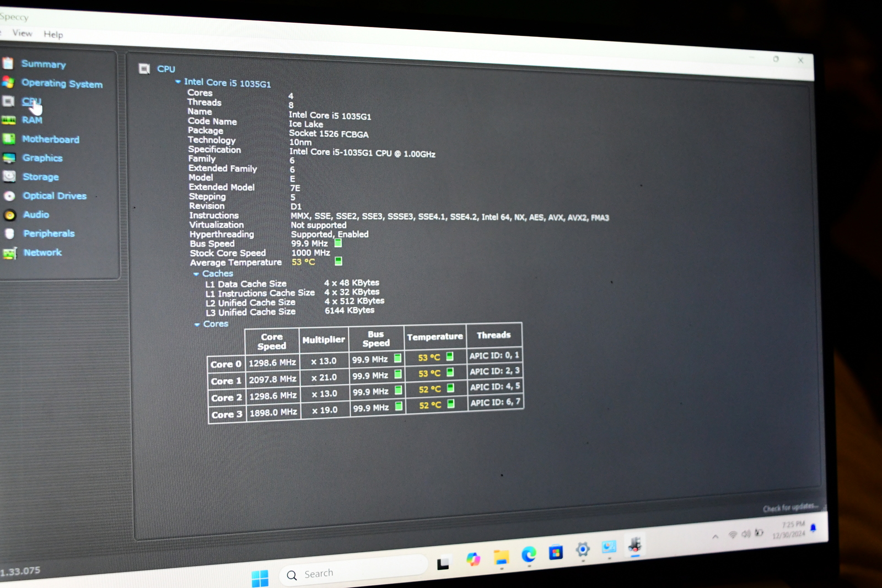Open the Motherboard section icon
This screenshot has height=588, width=882.
pyautogui.click(x=9, y=138)
